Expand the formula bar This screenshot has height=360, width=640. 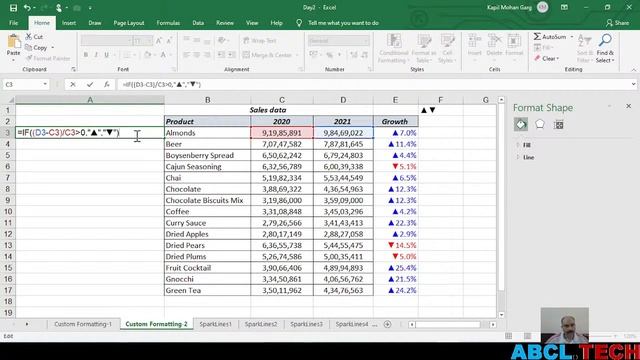(x=633, y=84)
